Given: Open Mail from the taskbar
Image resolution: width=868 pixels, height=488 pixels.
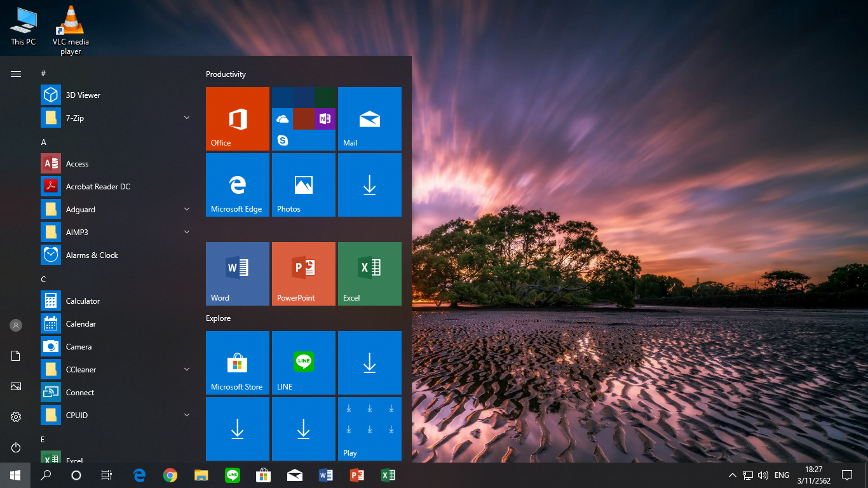Looking at the screenshot, I should [x=294, y=475].
